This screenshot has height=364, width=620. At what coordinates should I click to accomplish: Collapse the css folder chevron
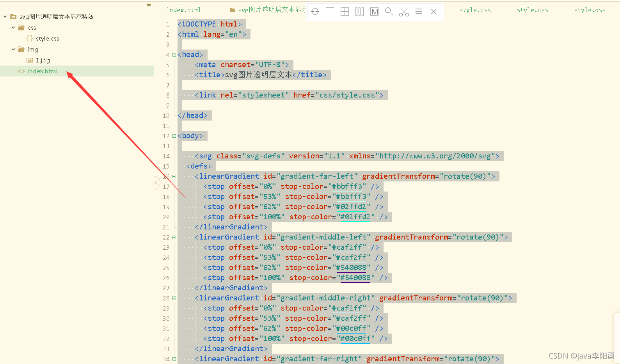pos(13,28)
